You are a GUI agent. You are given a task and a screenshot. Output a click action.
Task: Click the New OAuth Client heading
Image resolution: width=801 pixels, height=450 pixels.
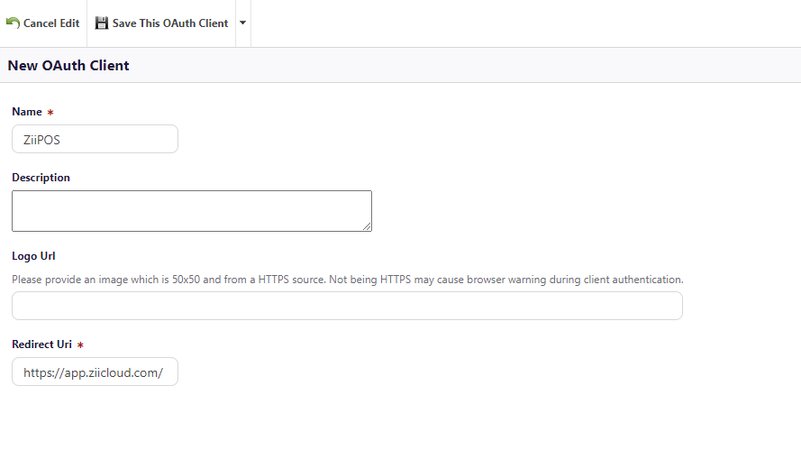pyautogui.click(x=68, y=66)
